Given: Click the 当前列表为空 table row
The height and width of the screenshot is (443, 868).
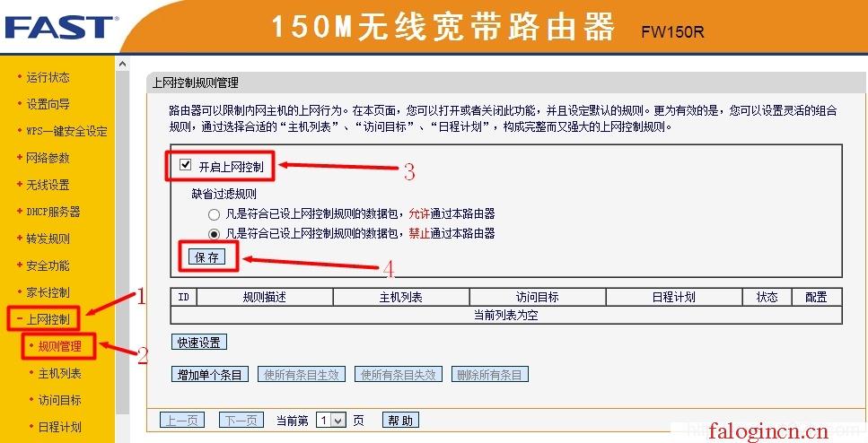Looking at the screenshot, I should (x=506, y=316).
